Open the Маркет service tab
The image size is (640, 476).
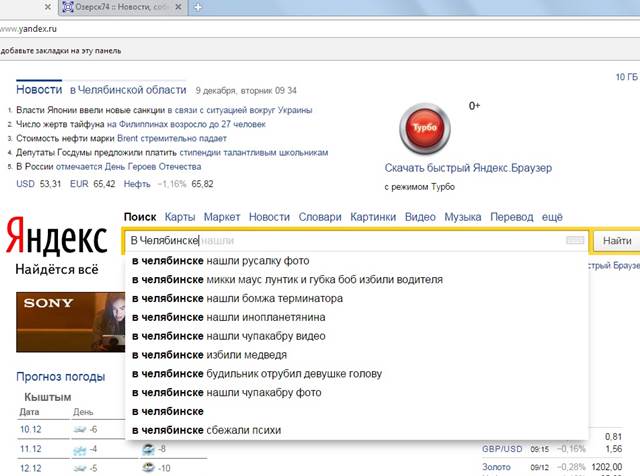point(222,217)
